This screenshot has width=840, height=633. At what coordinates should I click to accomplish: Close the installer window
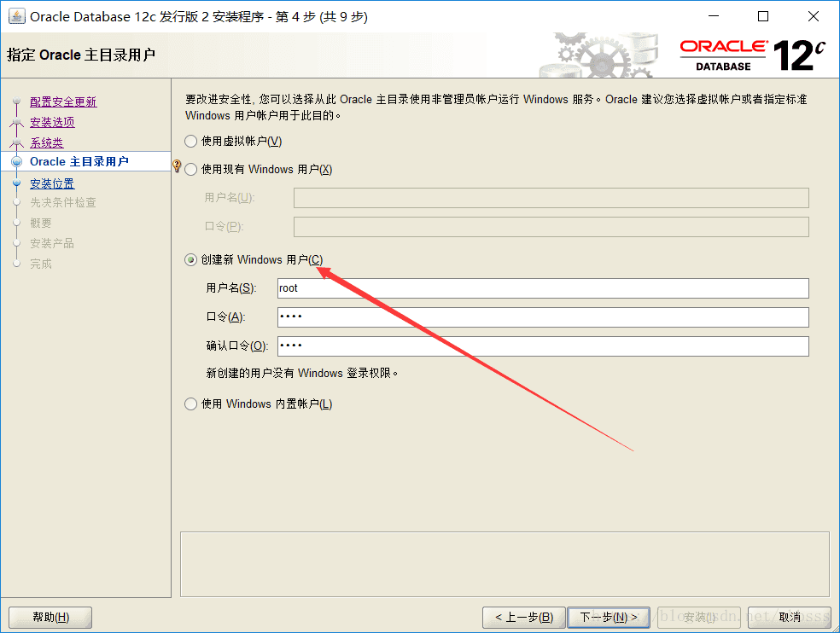pyautogui.click(x=814, y=16)
